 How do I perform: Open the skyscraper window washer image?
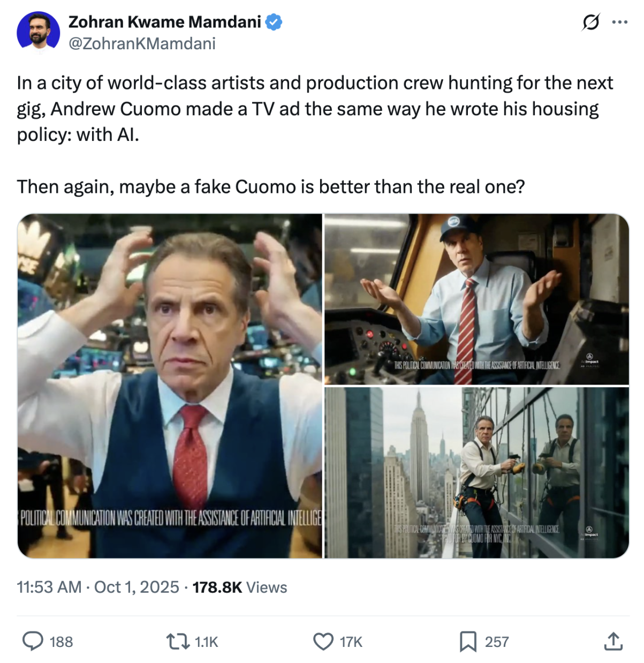pyautogui.click(x=476, y=472)
